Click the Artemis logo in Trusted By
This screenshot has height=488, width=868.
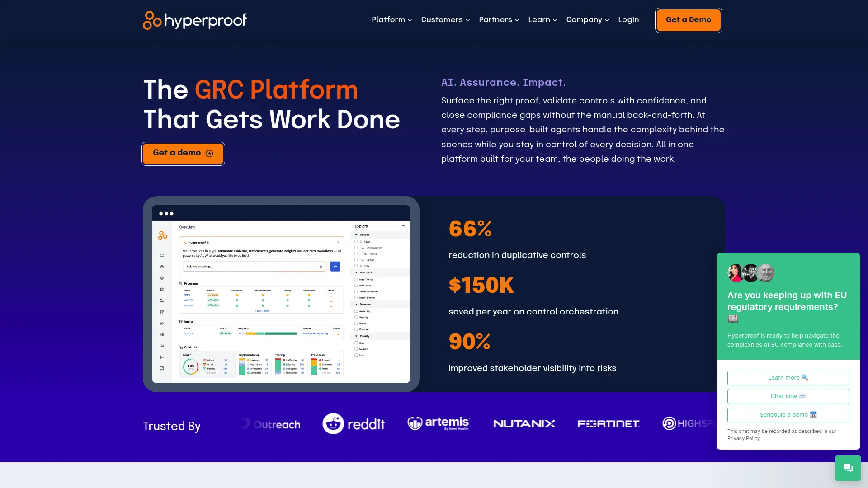[439, 423]
